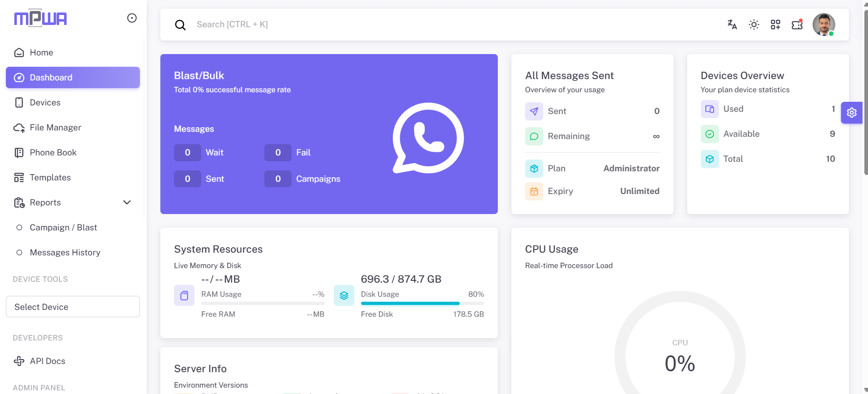Image resolution: width=868 pixels, height=394 pixels.
Task: Click the search magnifier icon
Action: (180, 25)
